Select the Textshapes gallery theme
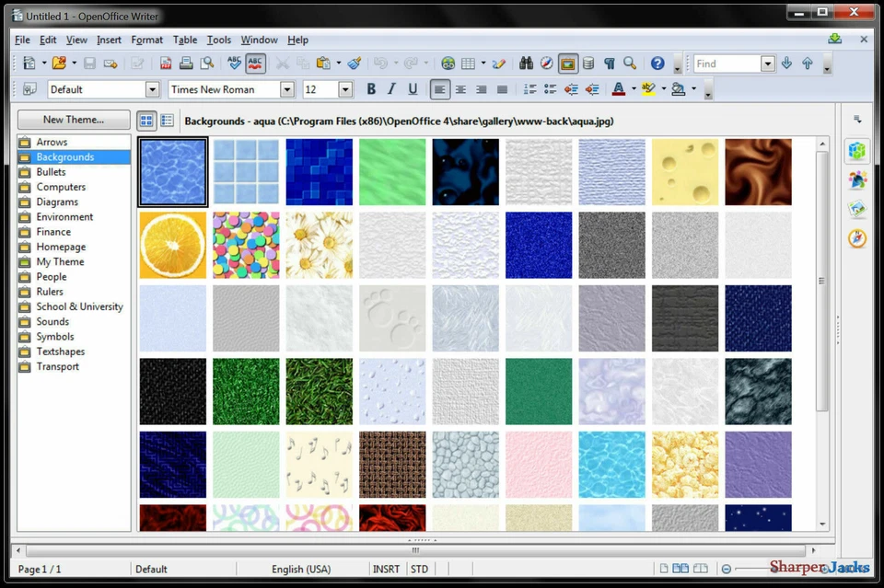 (x=60, y=351)
